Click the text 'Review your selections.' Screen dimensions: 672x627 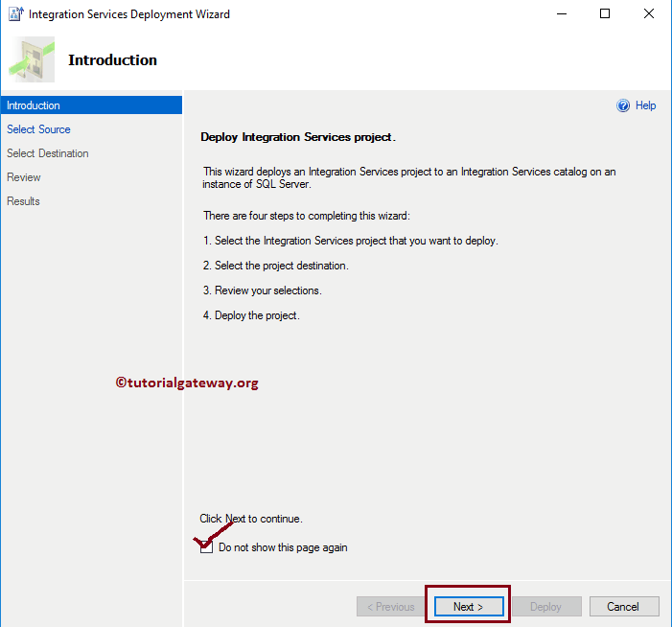point(268,290)
